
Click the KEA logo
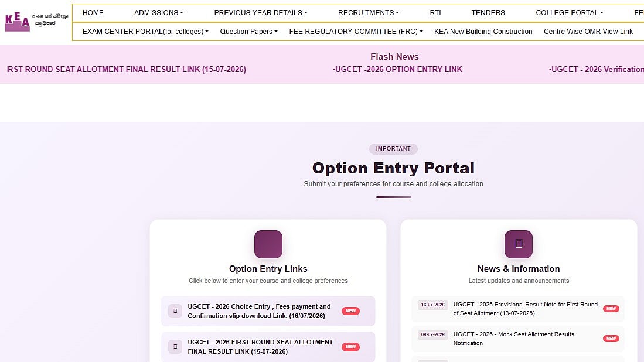[36, 21]
